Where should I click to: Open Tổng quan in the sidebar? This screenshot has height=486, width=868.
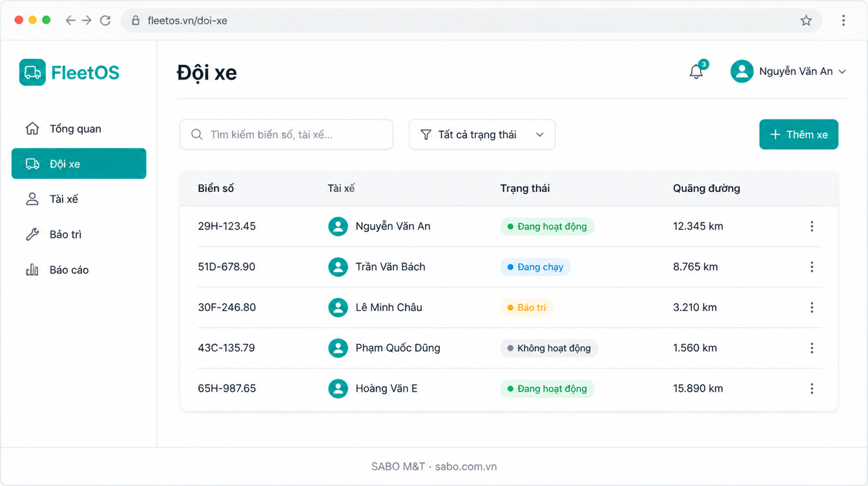pyautogui.click(x=79, y=129)
